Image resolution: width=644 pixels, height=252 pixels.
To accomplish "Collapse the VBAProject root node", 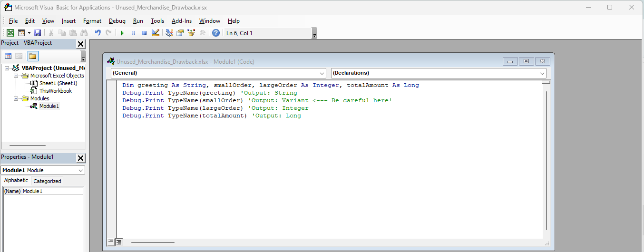I will [x=7, y=68].
